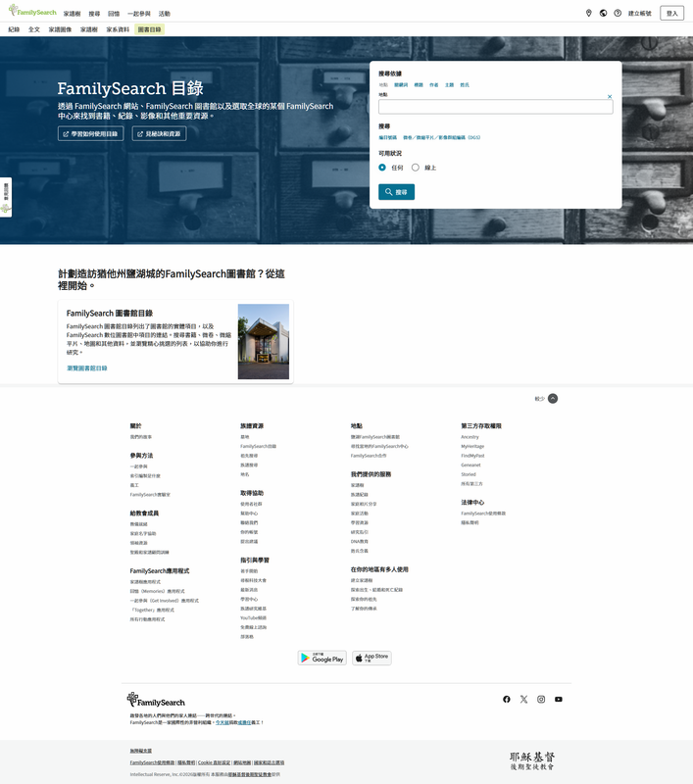Collapse the footer with the 較少 chevron
The image size is (693, 784).
click(x=553, y=399)
